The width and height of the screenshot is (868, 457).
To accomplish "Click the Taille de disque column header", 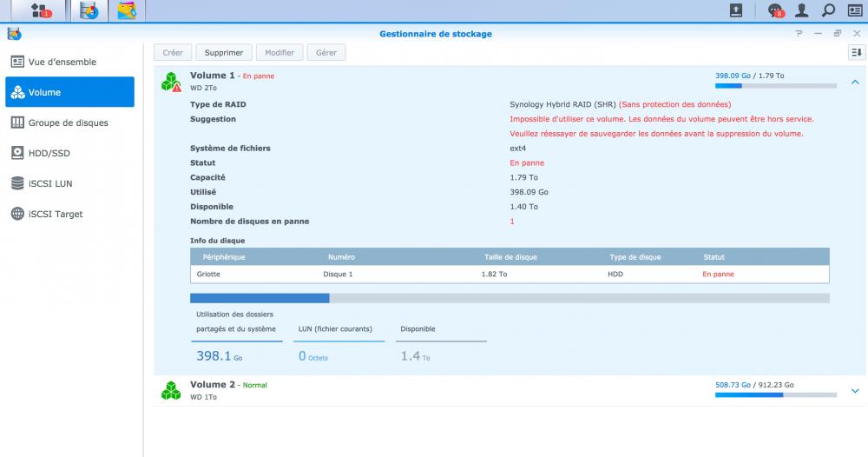I will click(x=510, y=257).
